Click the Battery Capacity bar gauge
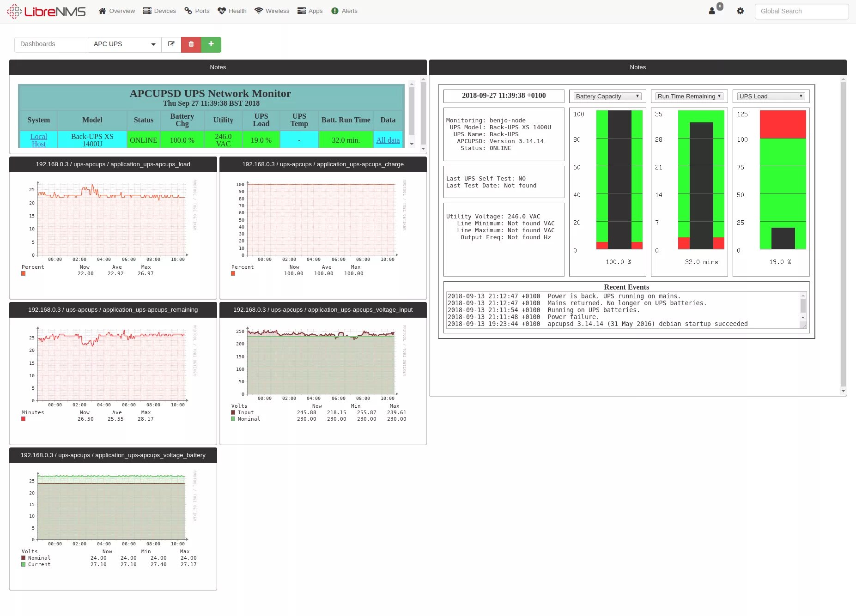This screenshot has width=856, height=616. click(619, 180)
